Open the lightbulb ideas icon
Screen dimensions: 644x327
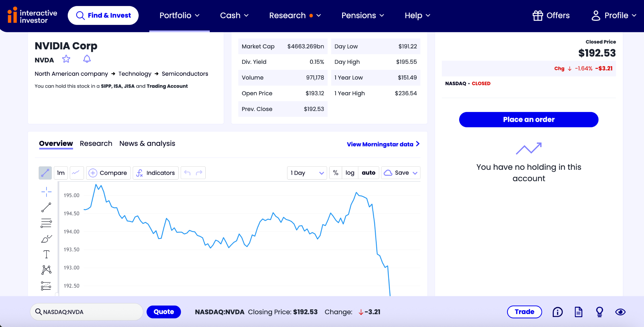point(599,312)
